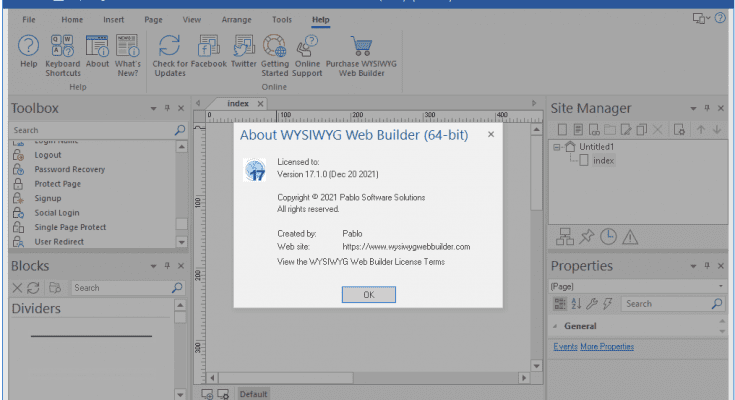The height and width of the screenshot is (400, 735).
Task: Click the clone page icon in Site Manager
Action: pos(642,130)
